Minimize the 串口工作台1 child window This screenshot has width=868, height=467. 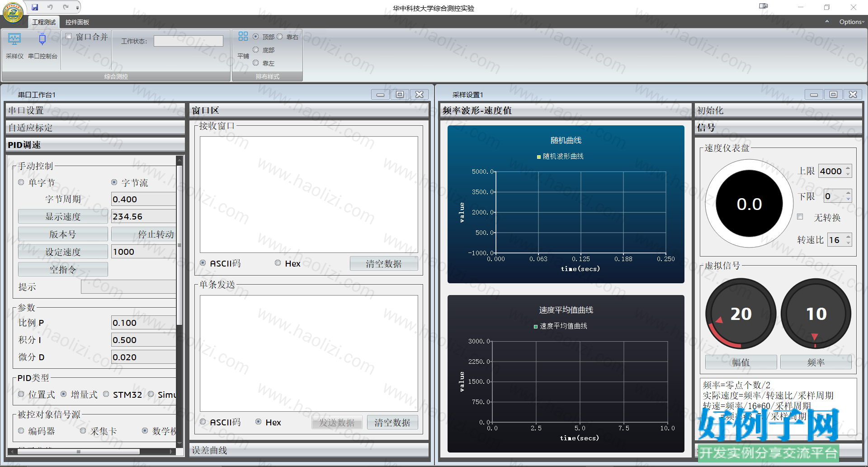pos(380,95)
